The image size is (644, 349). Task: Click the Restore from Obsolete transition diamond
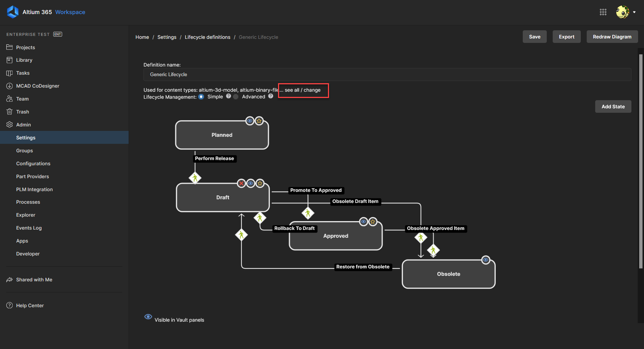(x=241, y=235)
